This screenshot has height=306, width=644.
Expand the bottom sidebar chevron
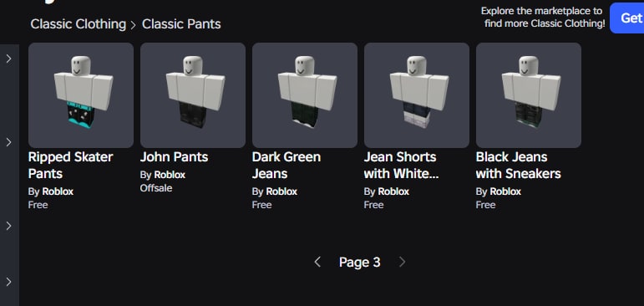click(8, 282)
